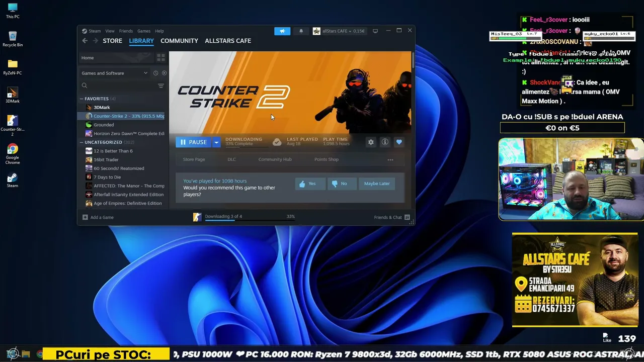Go back with the Steam back arrow
Image resolution: width=644 pixels, height=362 pixels.
click(85, 41)
